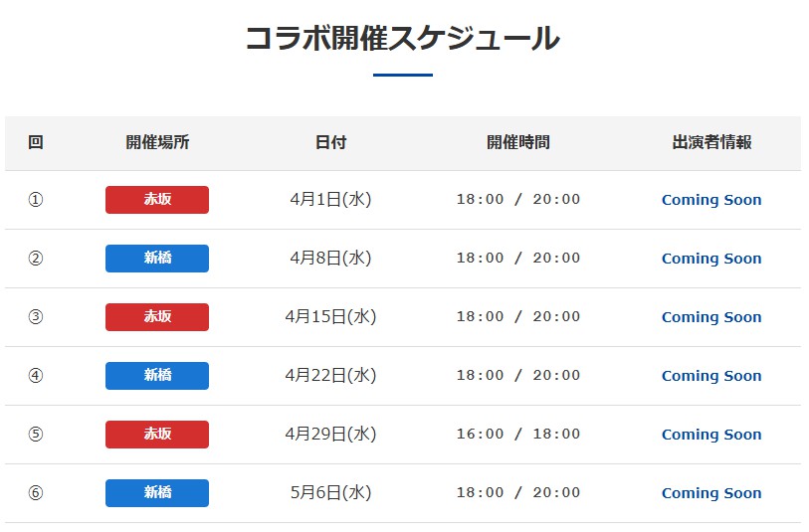This screenshot has width=809, height=532.
Task: Click Coming Soon link for session ③
Action: pos(711,317)
